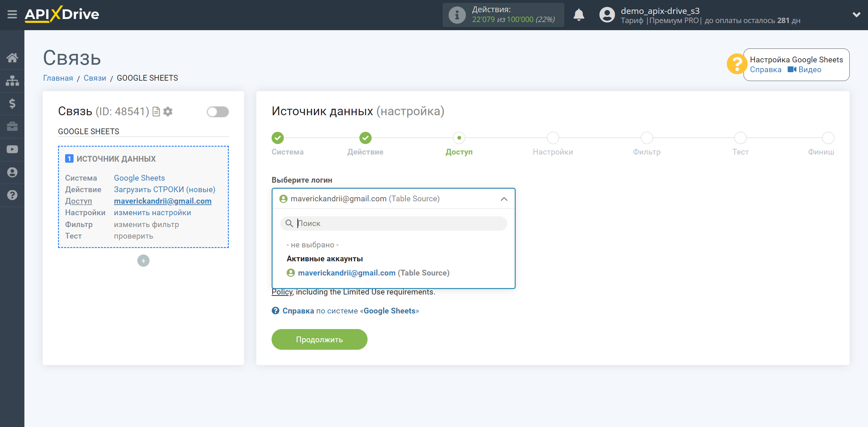The height and width of the screenshot is (427, 868).
Task: Open the Видео link in help box
Action: point(804,69)
